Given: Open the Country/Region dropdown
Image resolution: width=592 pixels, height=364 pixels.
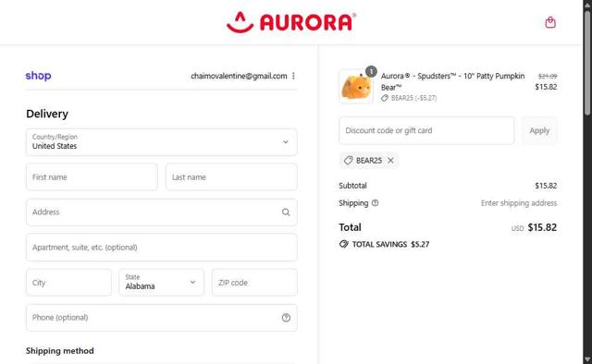Looking at the screenshot, I should pos(162,142).
